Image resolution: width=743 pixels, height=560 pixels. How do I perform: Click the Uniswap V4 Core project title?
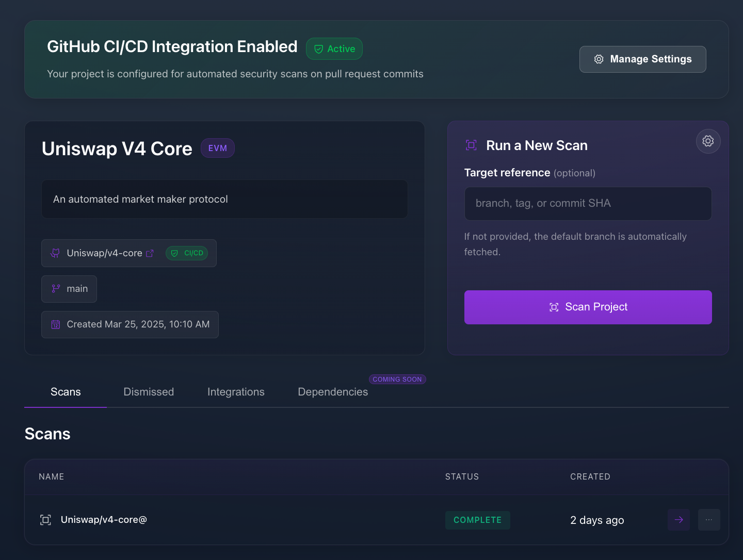pyautogui.click(x=117, y=149)
